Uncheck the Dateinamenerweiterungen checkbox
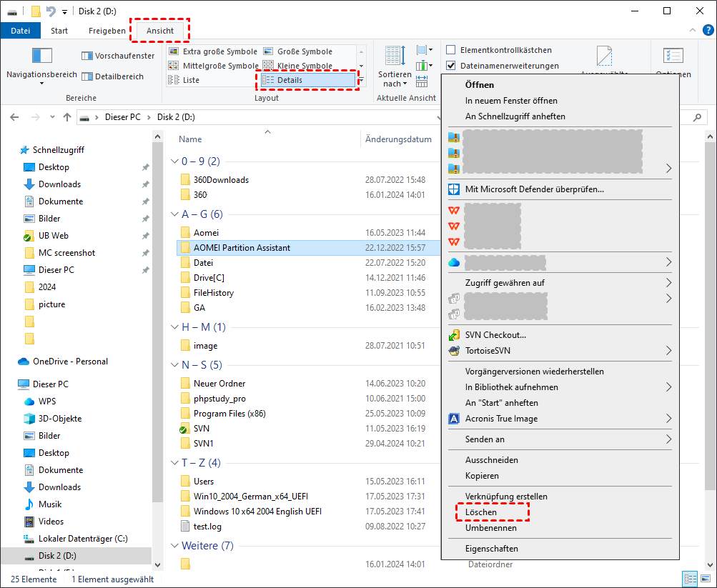The height and width of the screenshot is (588, 717). click(x=451, y=65)
